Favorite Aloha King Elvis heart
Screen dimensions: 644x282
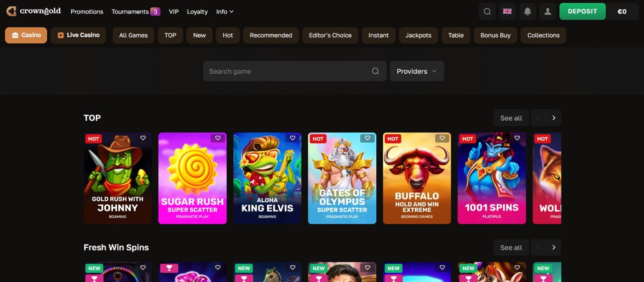tap(293, 138)
